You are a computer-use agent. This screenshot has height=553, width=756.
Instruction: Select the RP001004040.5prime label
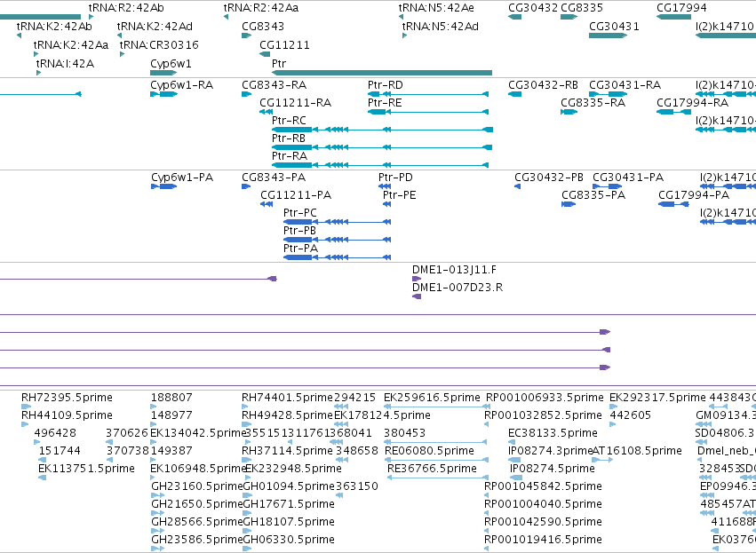click(x=543, y=504)
